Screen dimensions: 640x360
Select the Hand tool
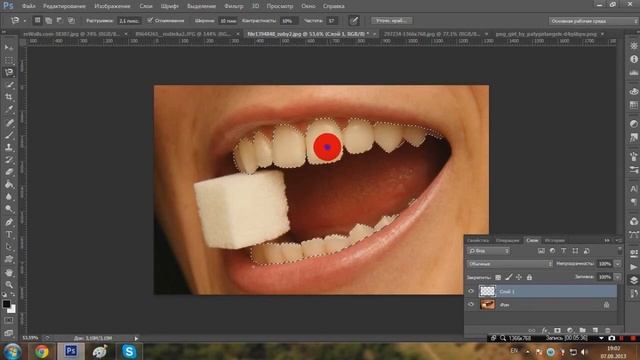9,272
